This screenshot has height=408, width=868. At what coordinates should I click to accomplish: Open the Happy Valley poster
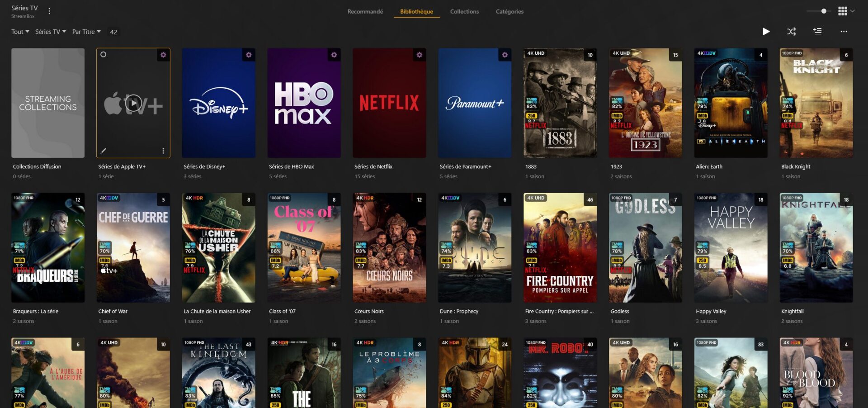point(731,248)
